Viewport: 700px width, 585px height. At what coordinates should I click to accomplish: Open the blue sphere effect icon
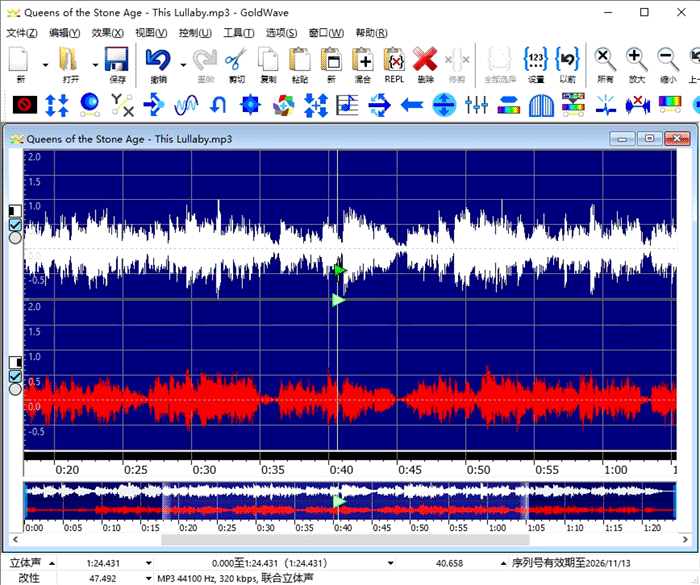click(90, 105)
